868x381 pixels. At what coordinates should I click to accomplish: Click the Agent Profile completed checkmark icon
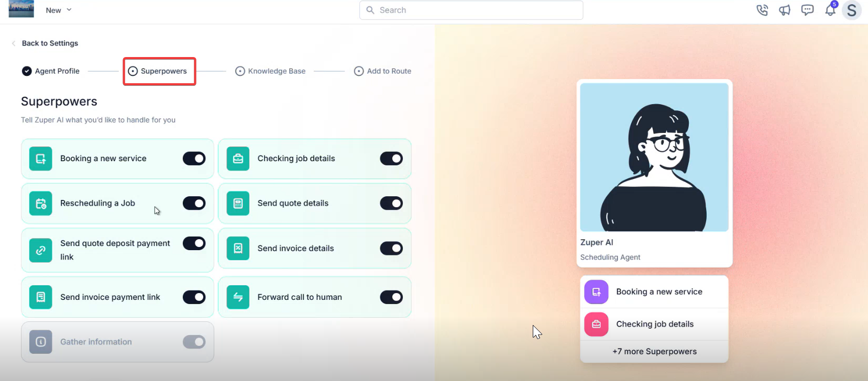(27, 71)
